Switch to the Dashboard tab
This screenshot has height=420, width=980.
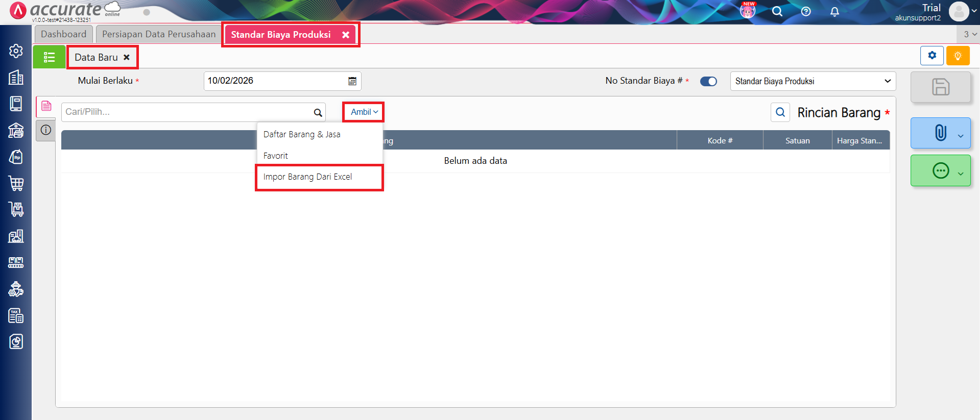[63, 34]
